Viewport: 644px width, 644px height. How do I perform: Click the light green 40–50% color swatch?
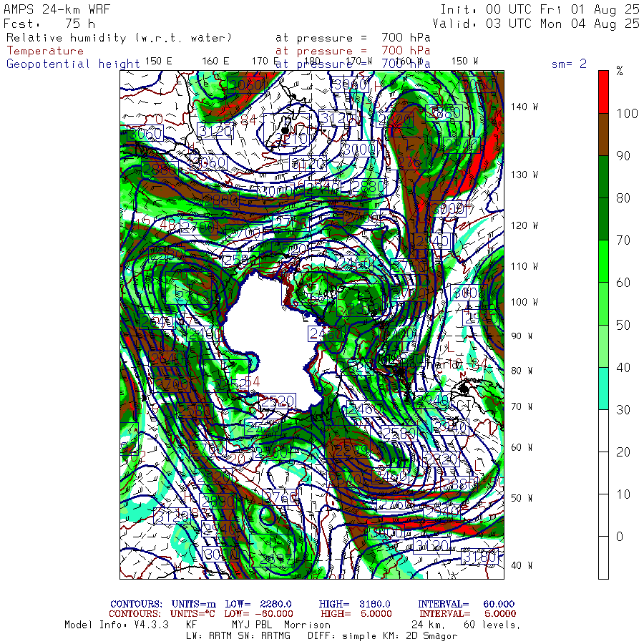603,346
